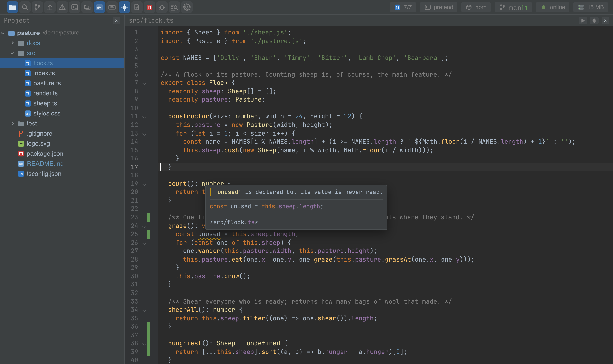Open the terminal prompt toolbar icon
613x364 pixels.
pos(74,7)
